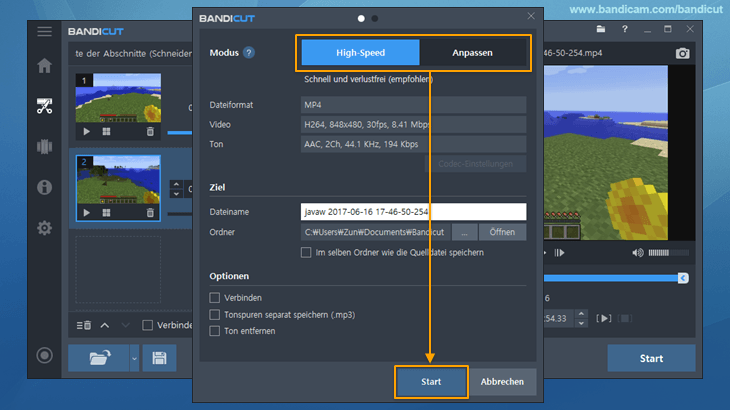
Task: Check the Verbinden option in dialog
Action: [x=215, y=297]
